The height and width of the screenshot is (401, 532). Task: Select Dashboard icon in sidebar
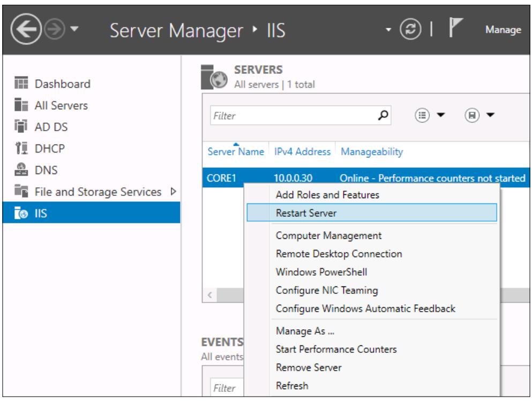[21, 82]
